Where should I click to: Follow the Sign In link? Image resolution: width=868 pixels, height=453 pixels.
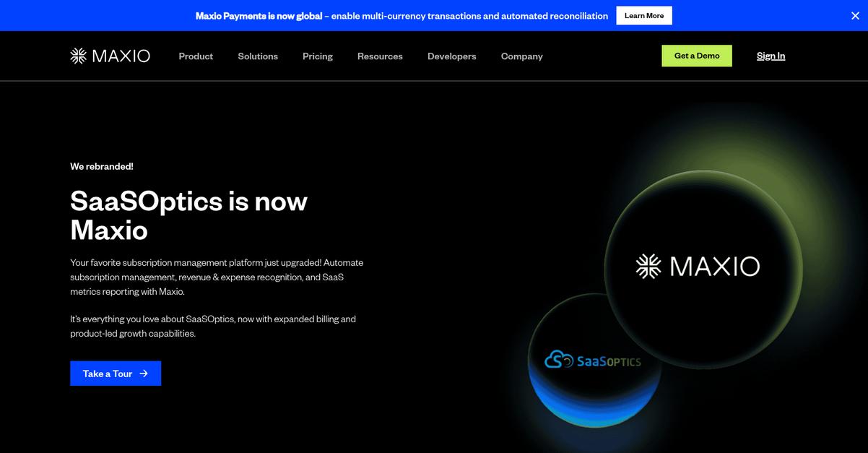point(771,56)
